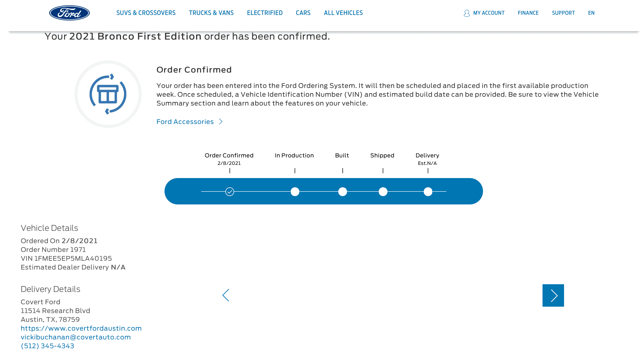
Task: Click the Order Confirmed heading
Action: coord(194,70)
